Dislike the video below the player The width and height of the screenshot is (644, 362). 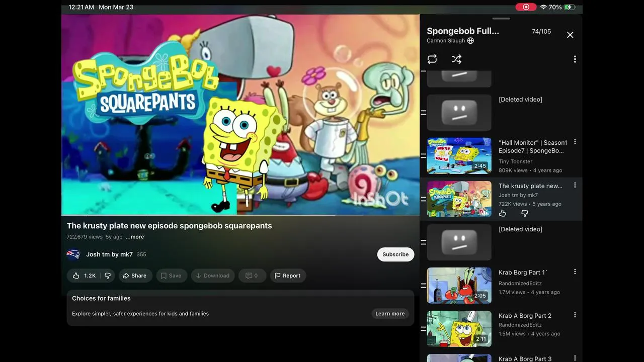pyautogui.click(x=108, y=276)
